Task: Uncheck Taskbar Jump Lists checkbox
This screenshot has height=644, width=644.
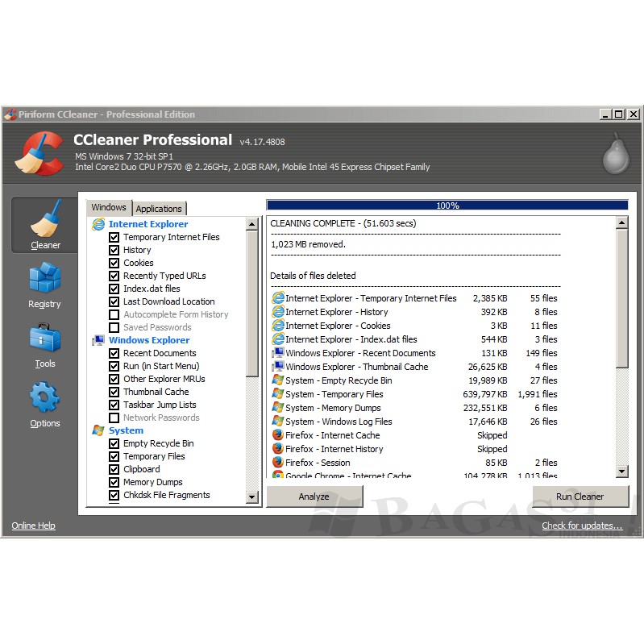Action: click(114, 405)
